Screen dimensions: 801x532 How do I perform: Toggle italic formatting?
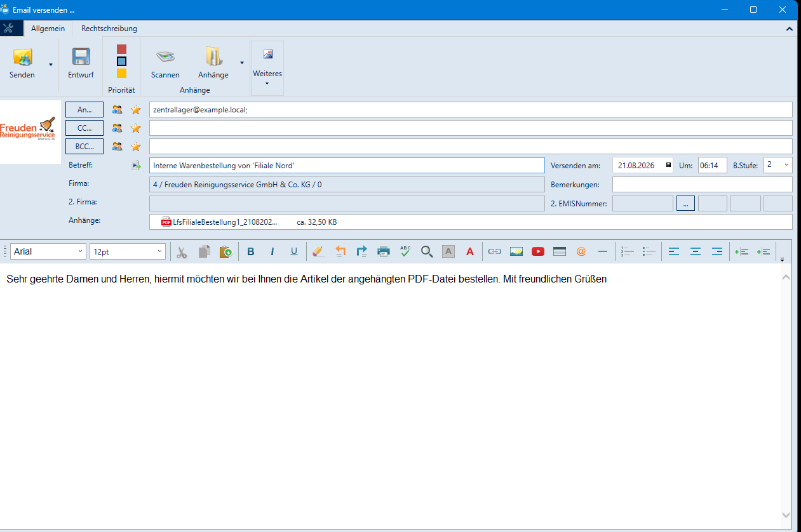point(273,251)
